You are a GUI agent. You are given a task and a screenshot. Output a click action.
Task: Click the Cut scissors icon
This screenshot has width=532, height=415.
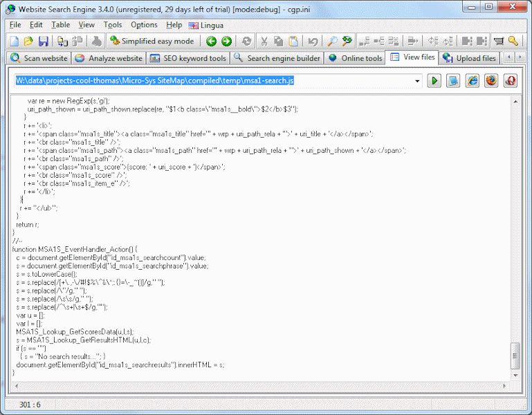pos(264,41)
